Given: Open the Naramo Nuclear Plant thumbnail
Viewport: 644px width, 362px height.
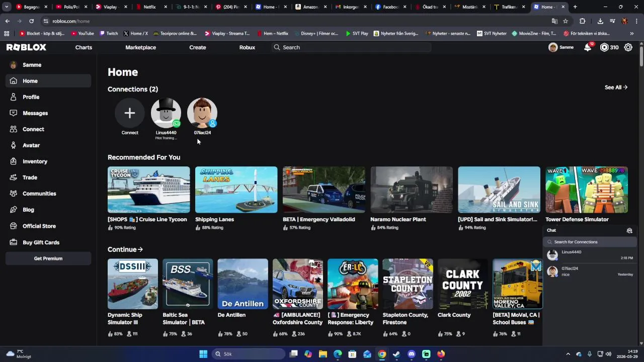Looking at the screenshot, I should (x=412, y=190).
